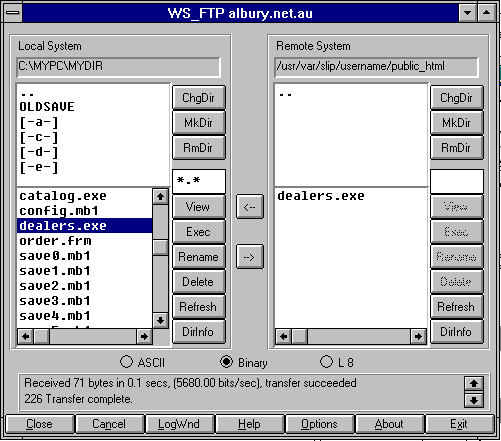Click the local vertical scrollbar thumb
This screenshot has width=501, height=441.
(160, 248)
